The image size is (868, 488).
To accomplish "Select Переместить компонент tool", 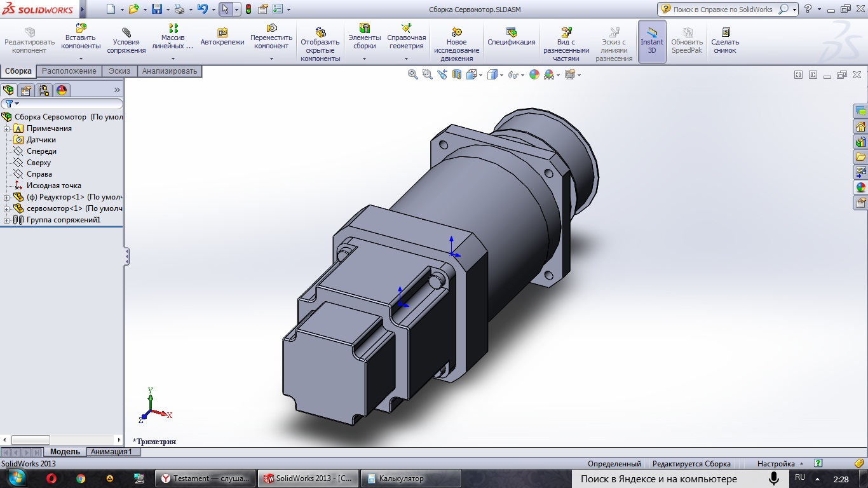I will (x=271, y=38).
